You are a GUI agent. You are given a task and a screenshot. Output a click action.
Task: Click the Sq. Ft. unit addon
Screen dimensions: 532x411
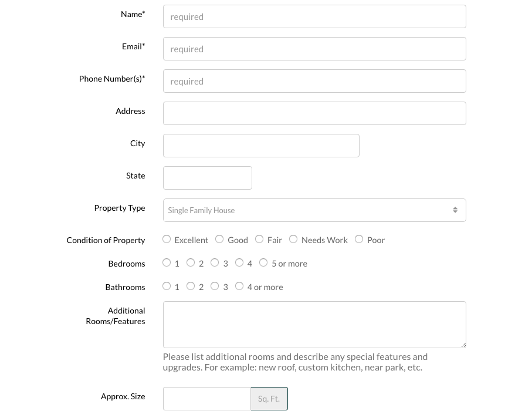point(269,399)
